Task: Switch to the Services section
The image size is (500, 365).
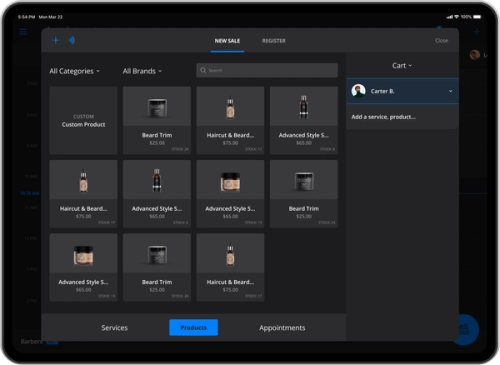Action: [x=114, y=328]
